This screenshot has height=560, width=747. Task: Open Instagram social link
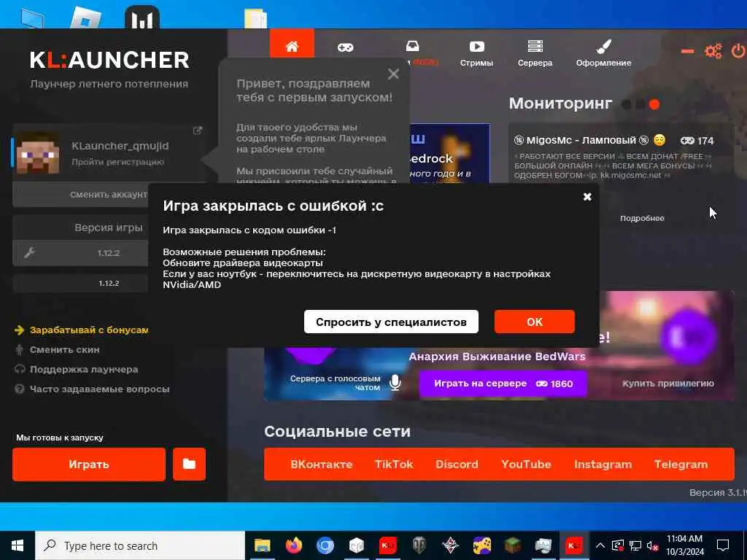point(603,464)
